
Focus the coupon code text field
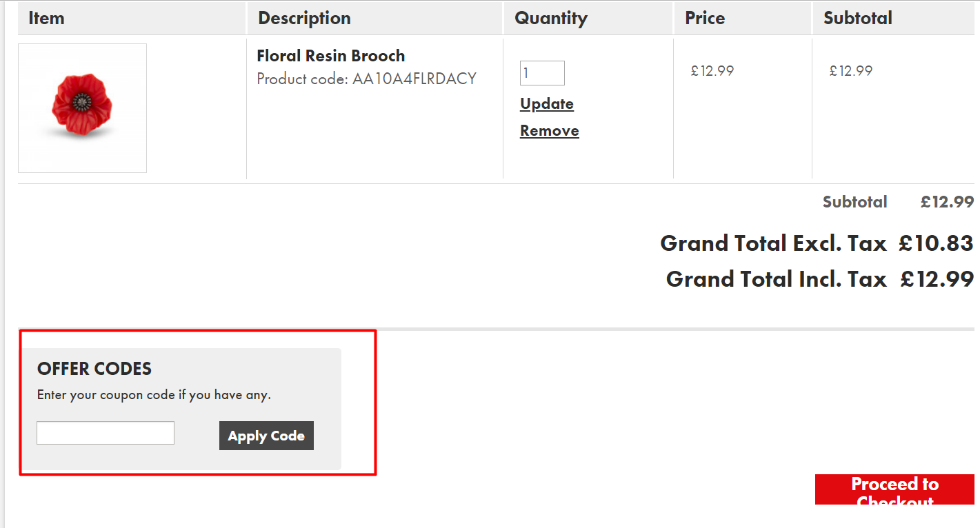pyautogui.click(x=106, y=433)
